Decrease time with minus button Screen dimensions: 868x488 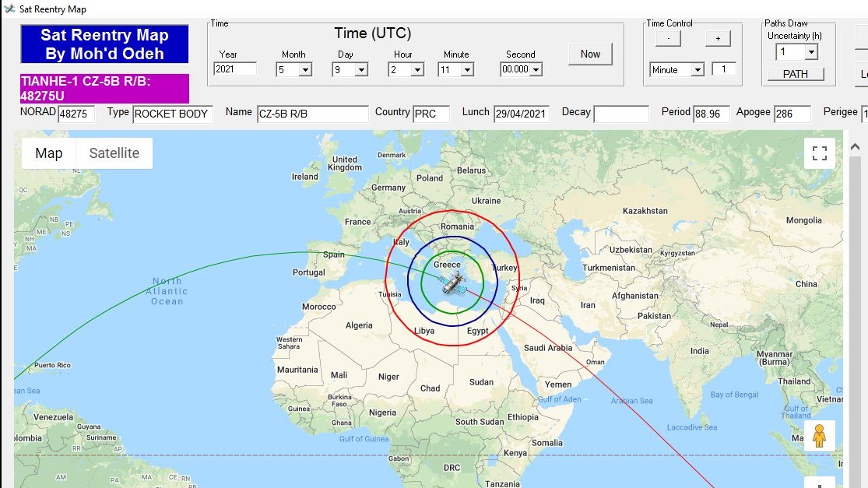(x=668, y=38)
